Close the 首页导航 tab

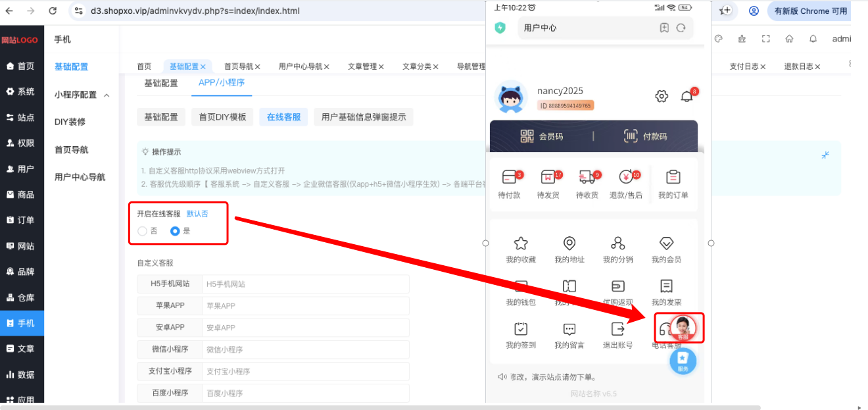(258, 66)
